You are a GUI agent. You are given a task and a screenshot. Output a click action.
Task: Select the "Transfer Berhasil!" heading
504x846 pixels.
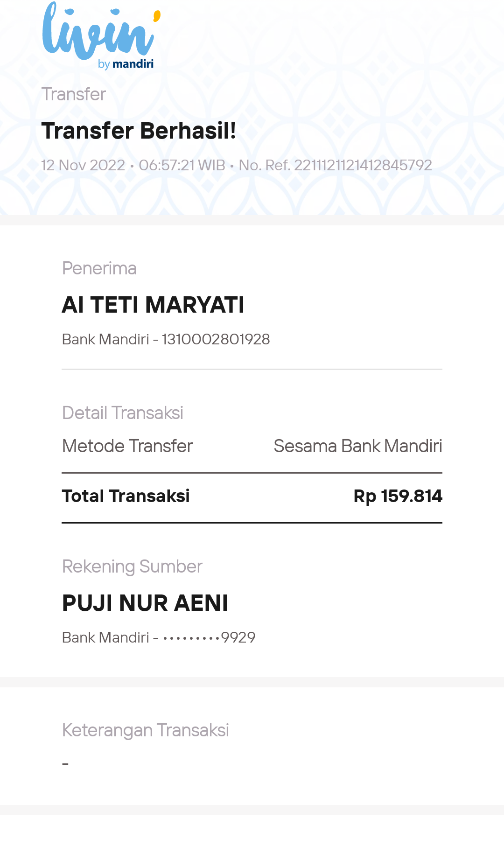point(139,131)
